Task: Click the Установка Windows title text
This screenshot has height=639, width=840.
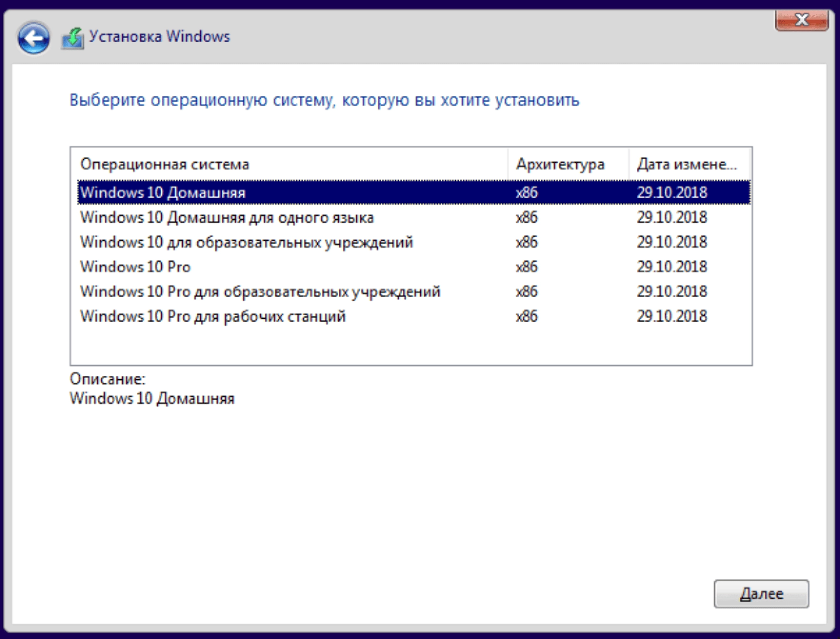Action: click(160, 37)
